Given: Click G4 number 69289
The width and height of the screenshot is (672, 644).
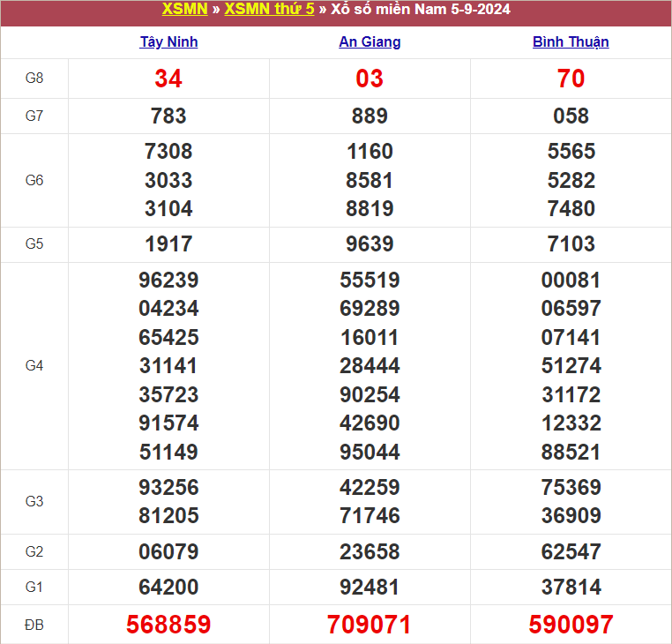Looking at the screenshot, I should click(370, 308).
